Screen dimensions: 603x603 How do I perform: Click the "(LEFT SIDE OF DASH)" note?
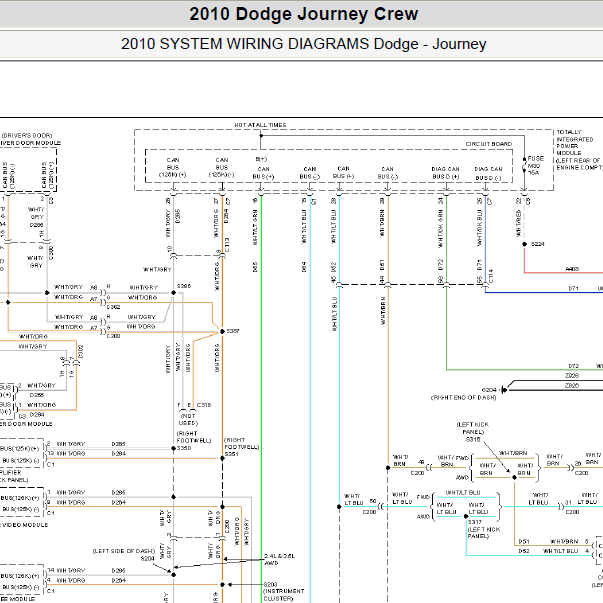123,551
